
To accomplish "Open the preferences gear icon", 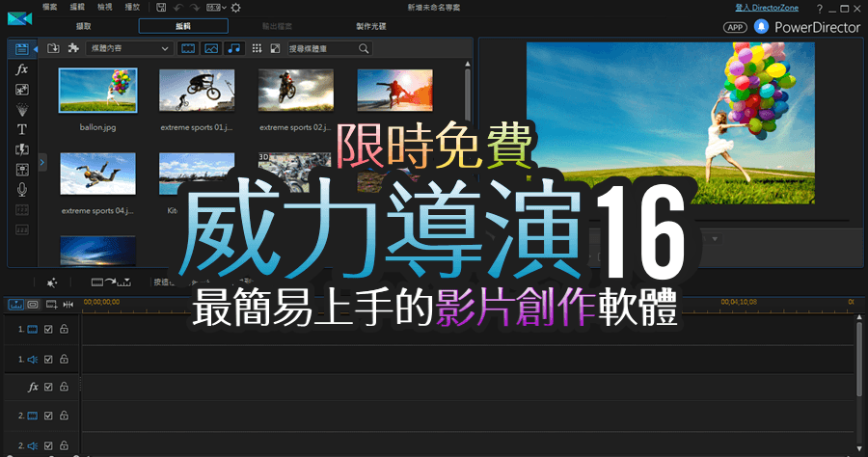I will [x=236, y=8].
